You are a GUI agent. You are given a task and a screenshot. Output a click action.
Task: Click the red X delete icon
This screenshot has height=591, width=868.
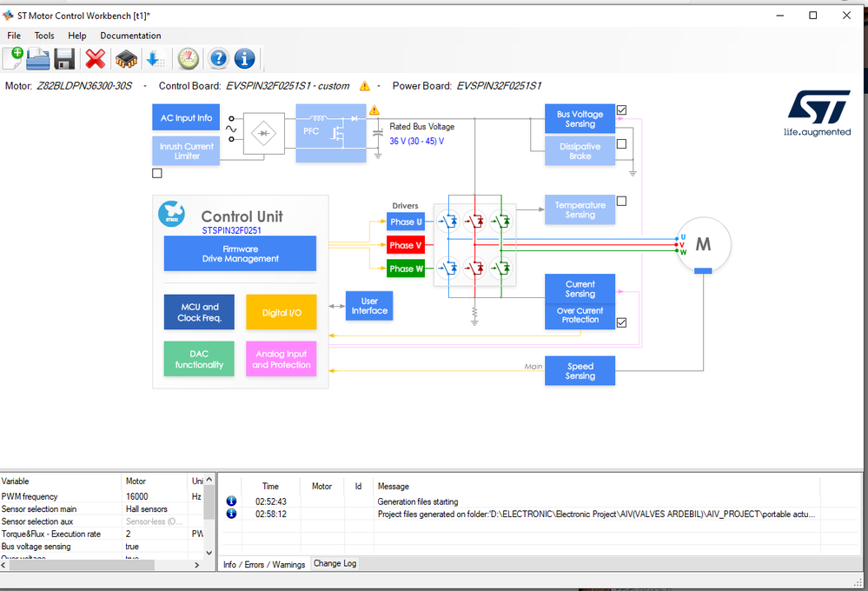tap(96, 59)
